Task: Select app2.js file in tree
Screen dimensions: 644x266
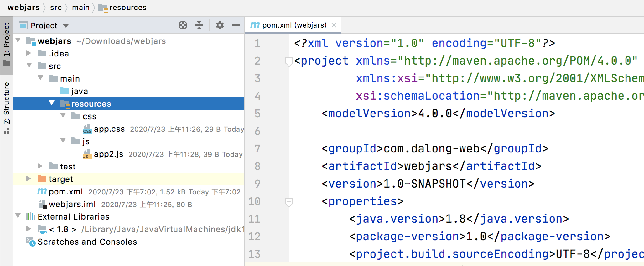Action: 108,154
